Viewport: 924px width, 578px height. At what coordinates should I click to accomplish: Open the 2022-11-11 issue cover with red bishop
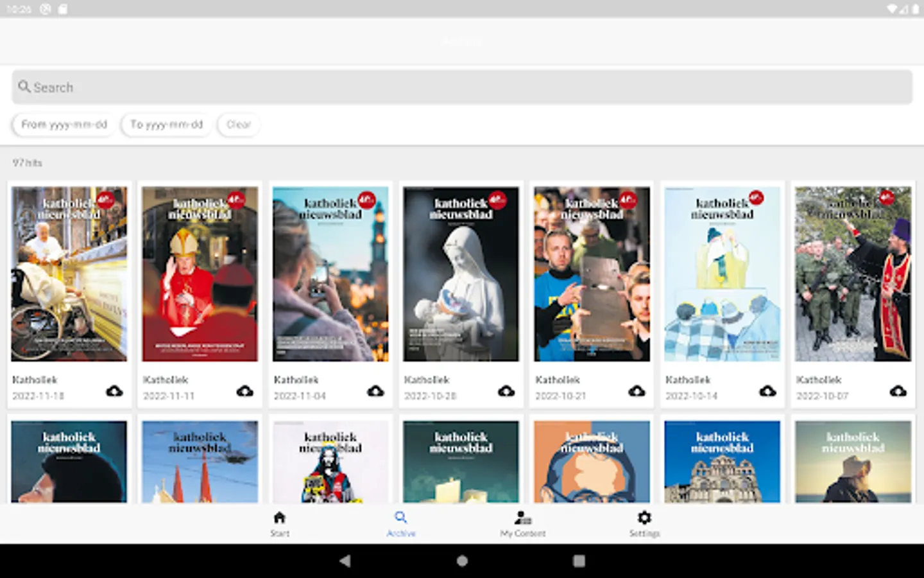pos(200,274)
